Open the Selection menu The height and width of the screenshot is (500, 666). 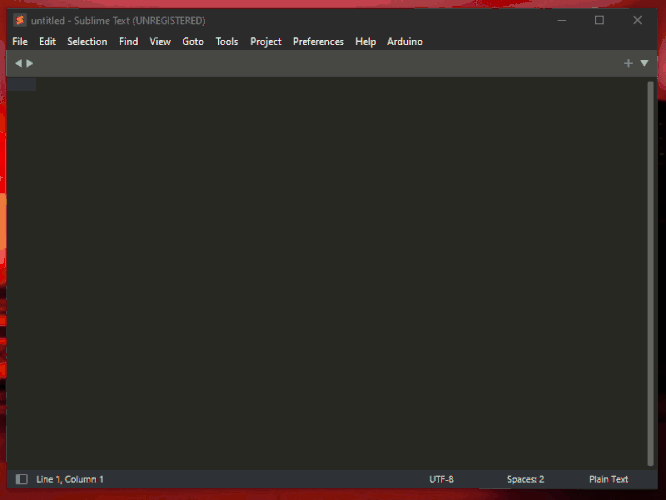[87, 42]
